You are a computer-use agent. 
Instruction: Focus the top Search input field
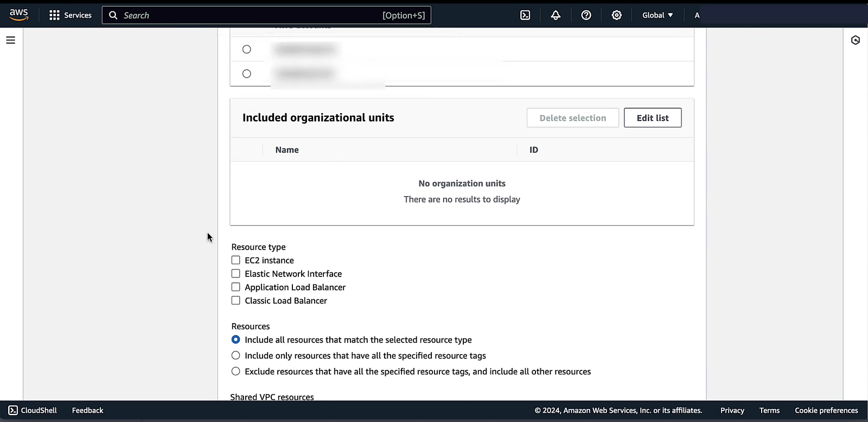click(x=266, y=15)
